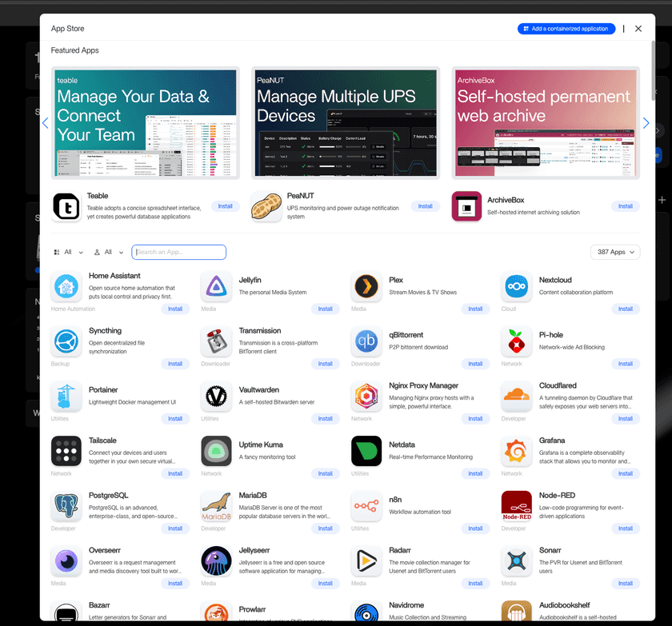Click the Teable featured app icon
672x626 pixels.
coord(66,206)
